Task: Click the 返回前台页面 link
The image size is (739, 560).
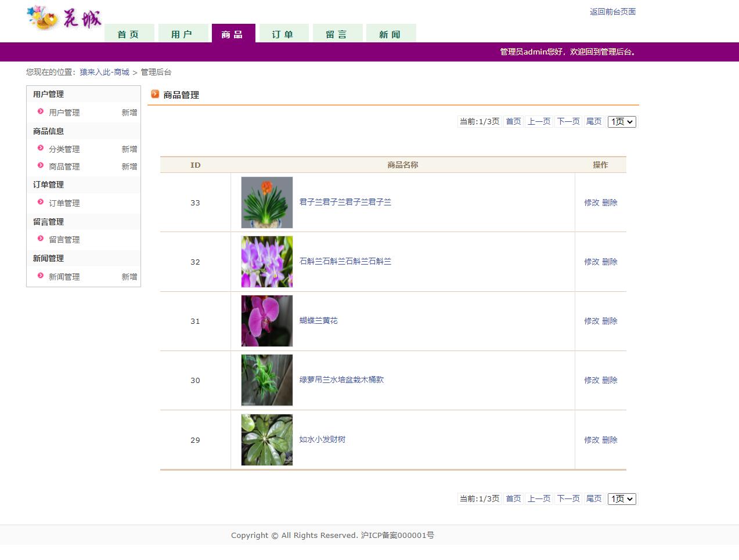Action: [x=612, y=12]
